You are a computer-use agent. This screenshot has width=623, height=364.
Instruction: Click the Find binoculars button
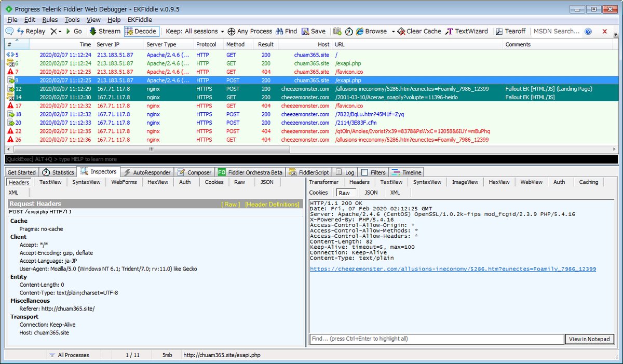click(286, 31)
